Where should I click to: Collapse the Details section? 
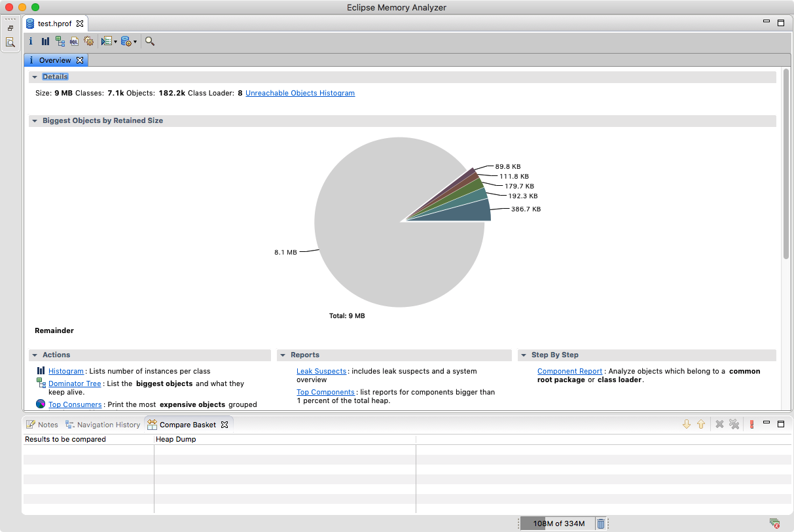tap(34, 77)
